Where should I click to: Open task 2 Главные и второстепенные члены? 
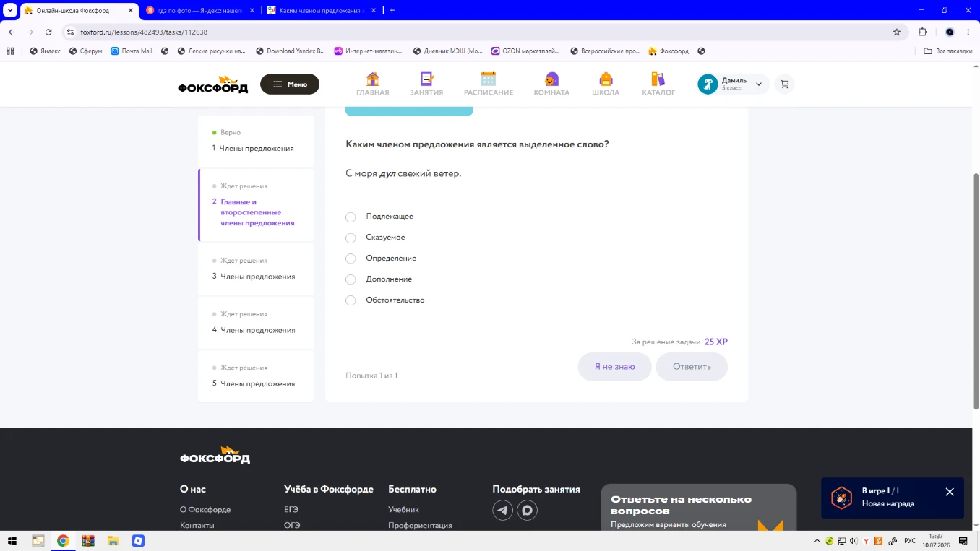pyautogui.click(x=256, y=205)
